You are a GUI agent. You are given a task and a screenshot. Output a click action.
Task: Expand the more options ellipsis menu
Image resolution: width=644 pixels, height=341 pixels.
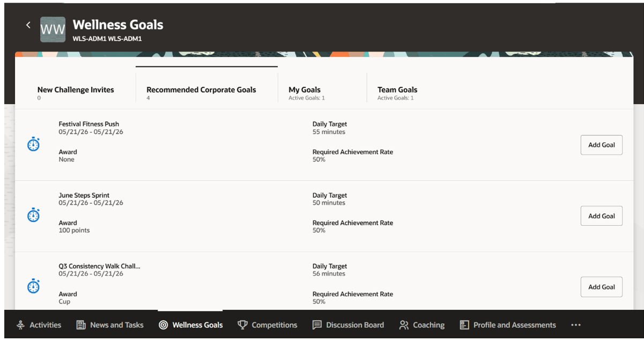(x=576, y=325)
